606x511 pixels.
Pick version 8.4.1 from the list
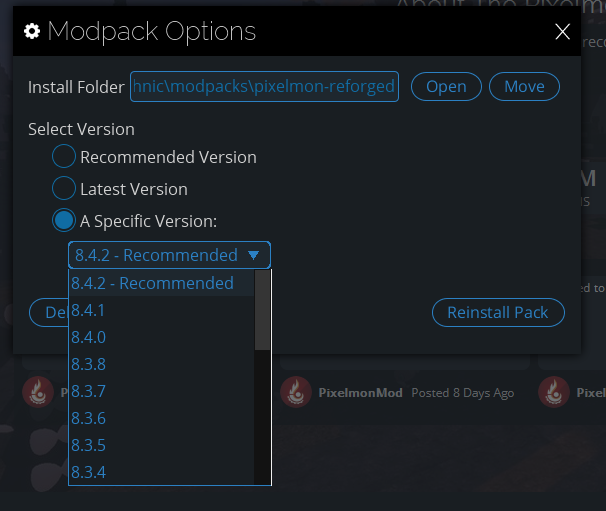(x=162, y=310)
